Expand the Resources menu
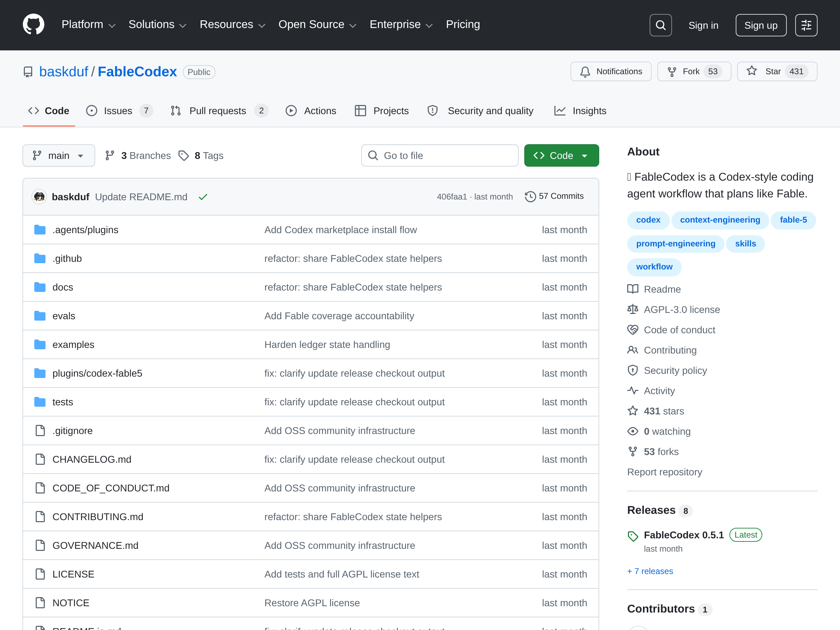The image size is (840, 630). (x=232, y=25)
